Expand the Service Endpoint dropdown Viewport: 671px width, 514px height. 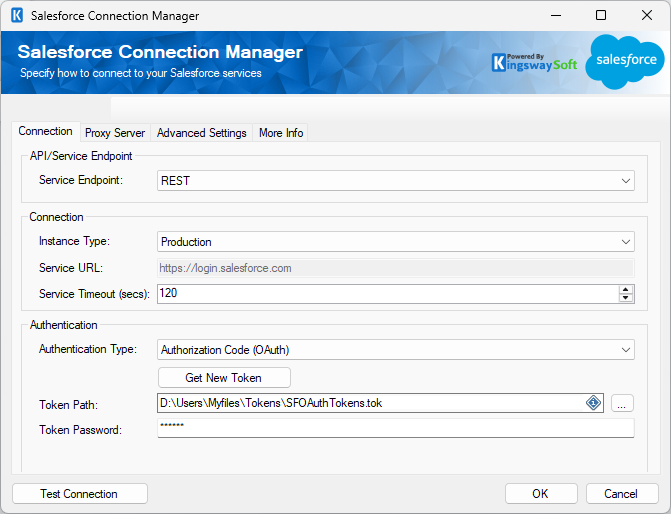coord(625,181)
